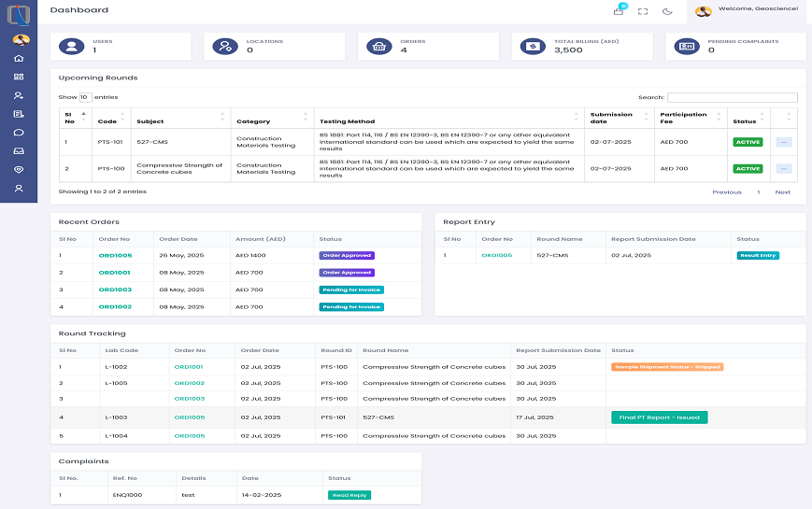
Task: Click the Read Reply button in Complaints
Action: click(x=349, y=495)
